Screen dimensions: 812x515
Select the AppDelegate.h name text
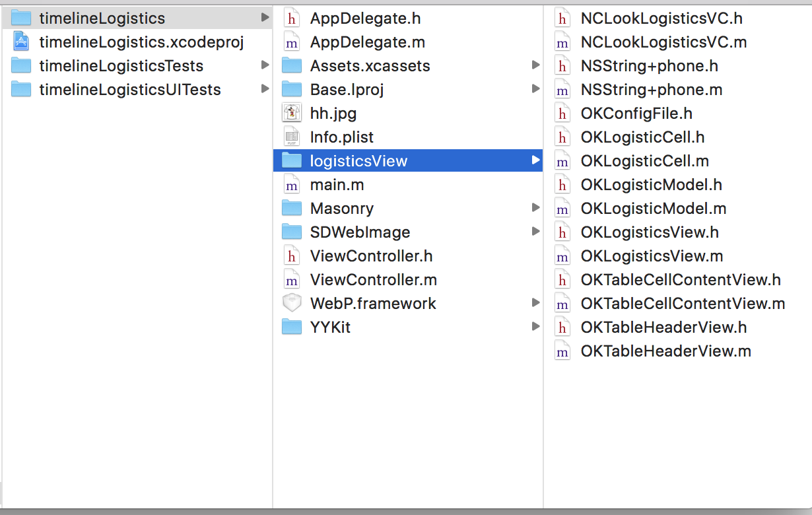pyautogui.click(x=366, y=18)
